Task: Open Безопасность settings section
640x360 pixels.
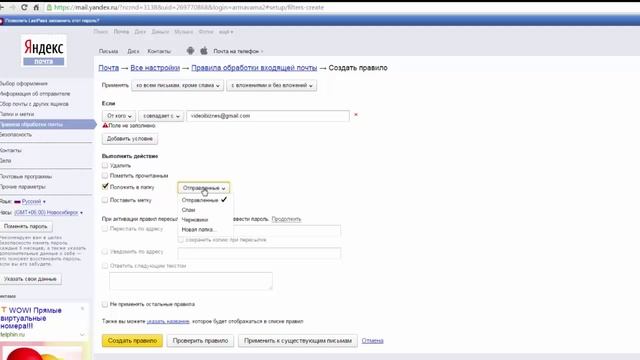Action: [16, 134]
